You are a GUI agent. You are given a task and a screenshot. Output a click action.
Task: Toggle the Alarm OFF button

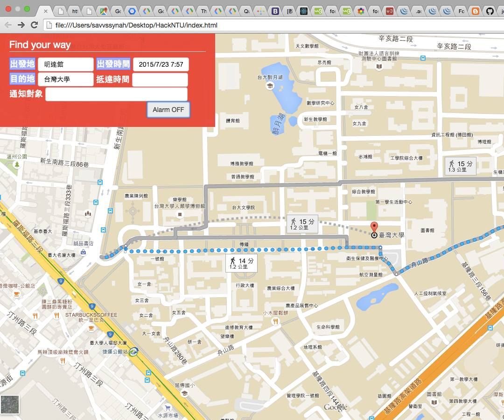coord(168,109)
